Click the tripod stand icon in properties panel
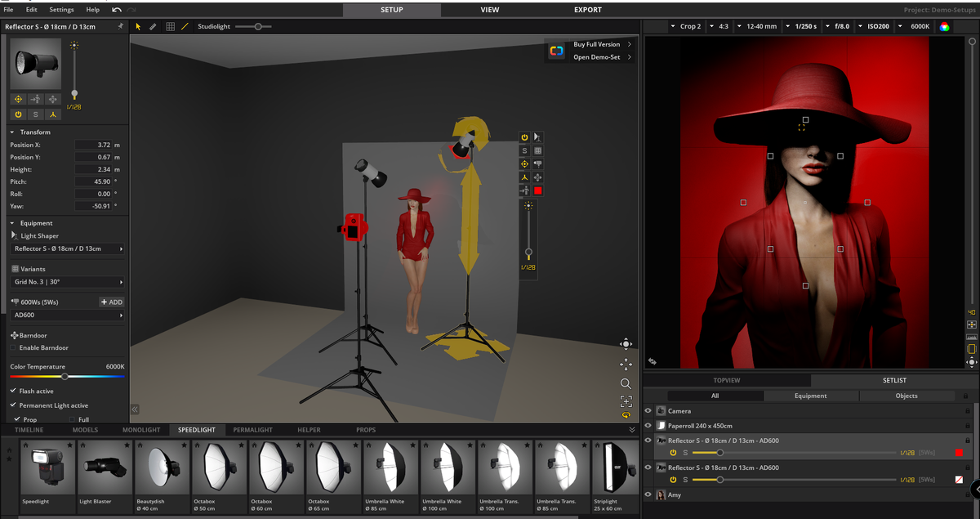 pyautogui.click(x=53, y=114)
